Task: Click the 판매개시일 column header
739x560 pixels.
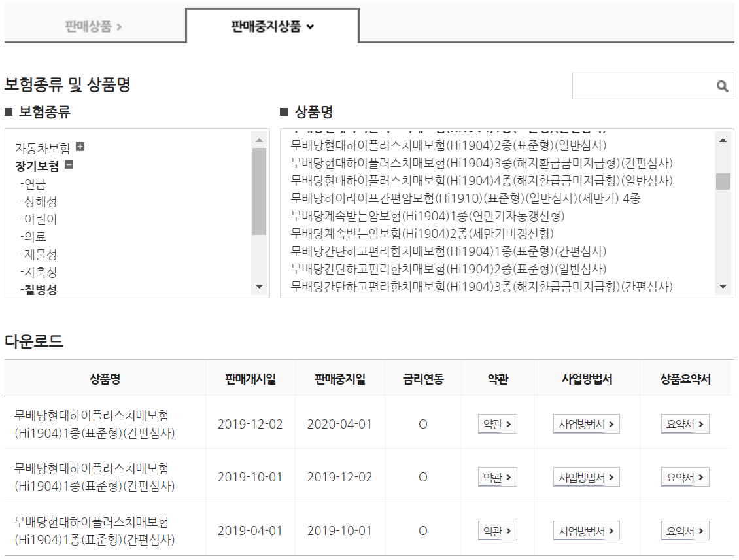Action: point(250,379)
